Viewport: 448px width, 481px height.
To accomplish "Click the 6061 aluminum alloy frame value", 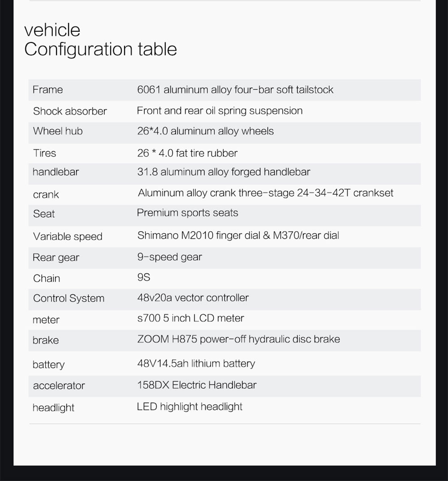I will [x=235, y=90].
